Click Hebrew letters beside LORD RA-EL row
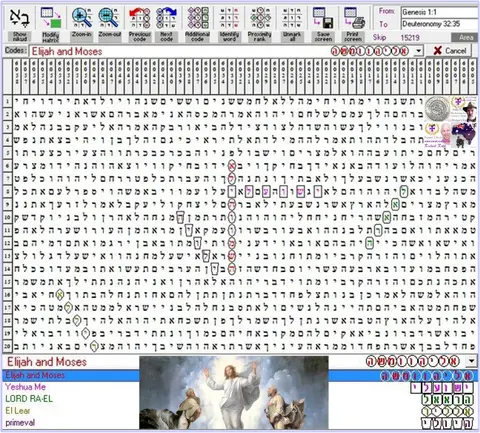 click(447, 399)
